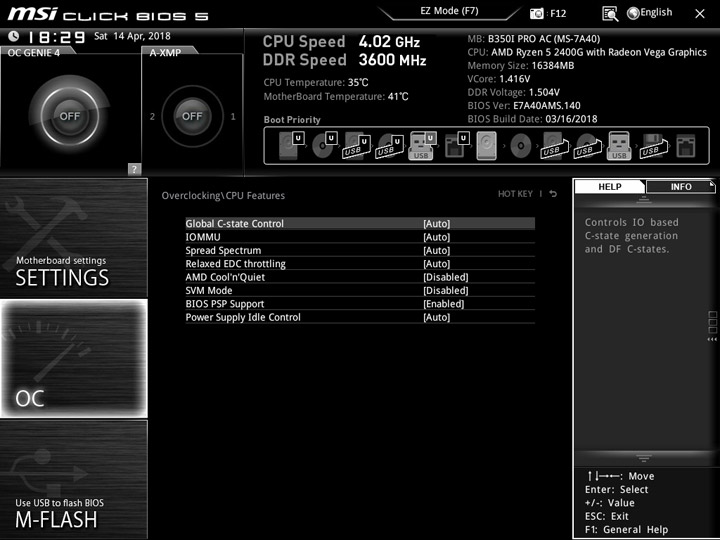
Task: Switch to the INFO tab
Action: coord(681,186)
